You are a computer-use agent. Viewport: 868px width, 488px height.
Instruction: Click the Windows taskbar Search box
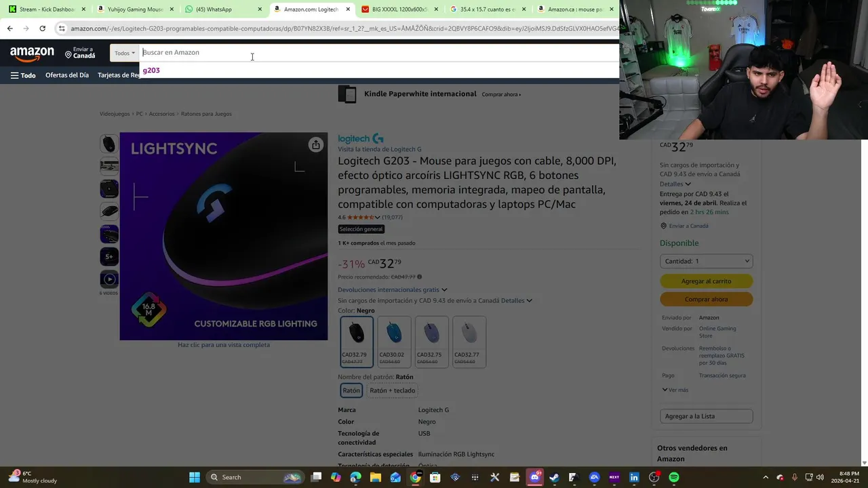click(x=254, y=477)
